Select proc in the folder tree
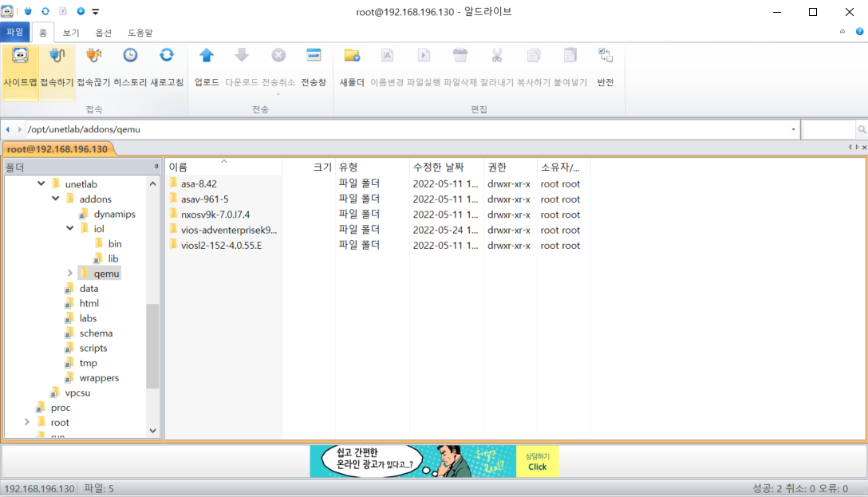 pos(61,408)
